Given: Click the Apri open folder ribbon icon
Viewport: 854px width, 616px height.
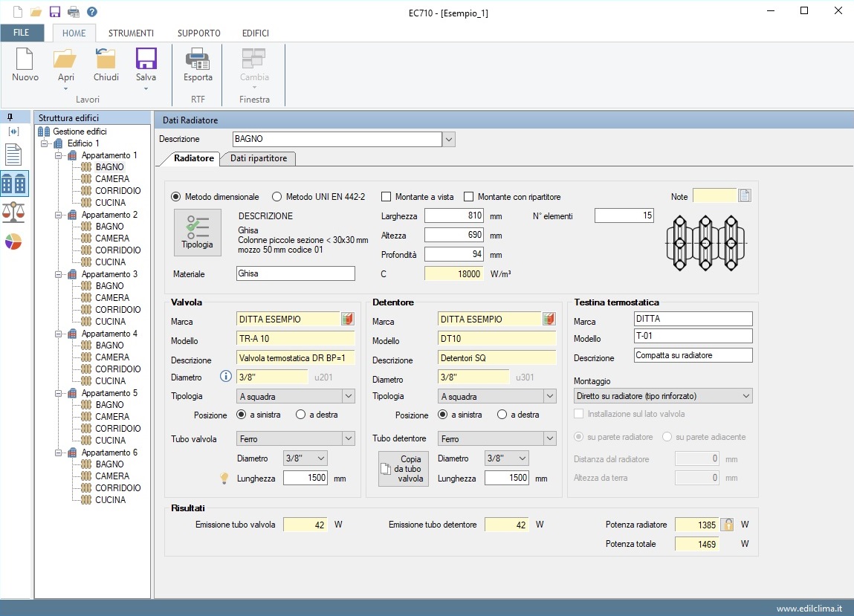Looking at the screenshot, I should pyautogui.click(x=65, y=59).
